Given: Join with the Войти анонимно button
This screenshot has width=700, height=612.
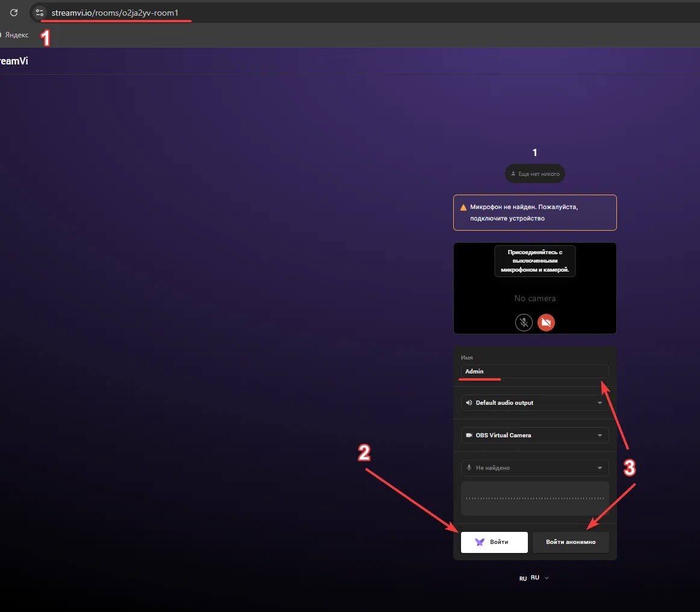Looking at the screenshot, I should click(571, 542).
